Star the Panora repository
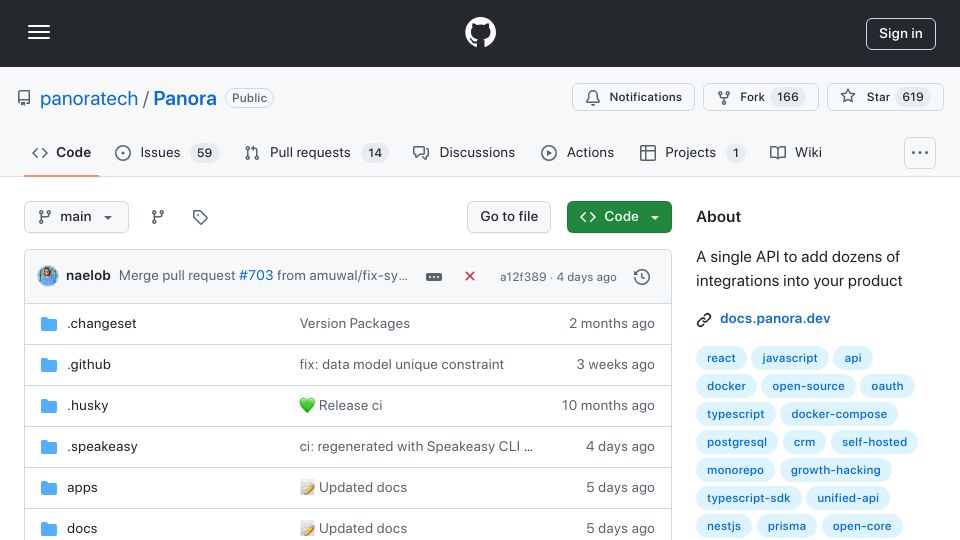 coord(885,97)
